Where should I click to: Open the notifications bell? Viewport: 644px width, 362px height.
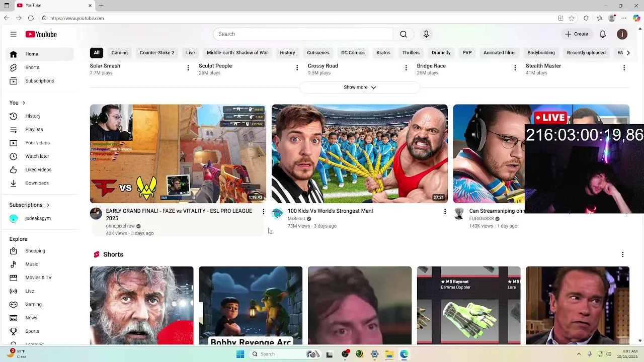pos(603,34)
